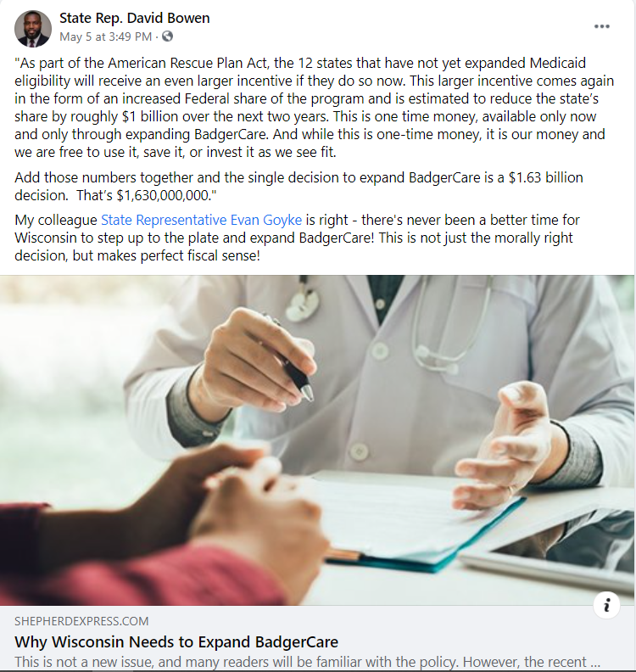Click the $1,630,000,000 figure in post
Image resolution: width=636 pixels, height=672 pixels.
[164, 195]
